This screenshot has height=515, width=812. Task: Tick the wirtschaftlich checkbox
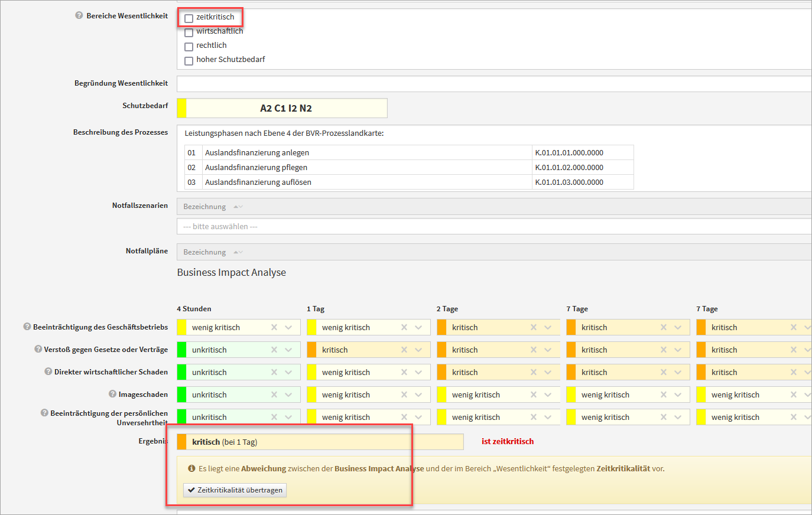189,32
